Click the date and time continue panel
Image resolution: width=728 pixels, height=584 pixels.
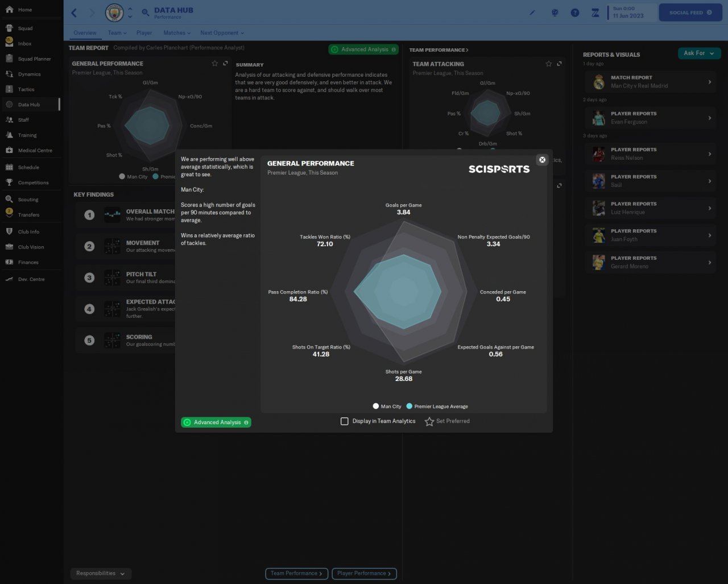pos(631,13)
